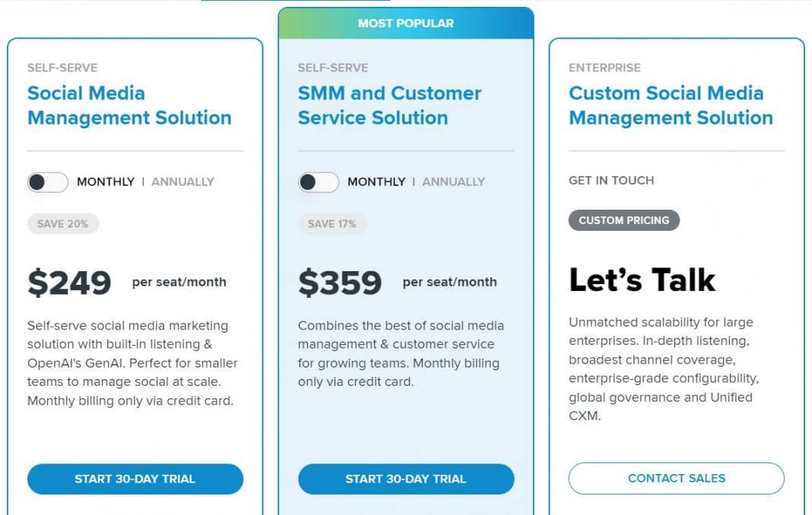This screenshot has width=812, height=515.
Task: Select MONTHLY label in first pricing card
Action: point(106,182)
